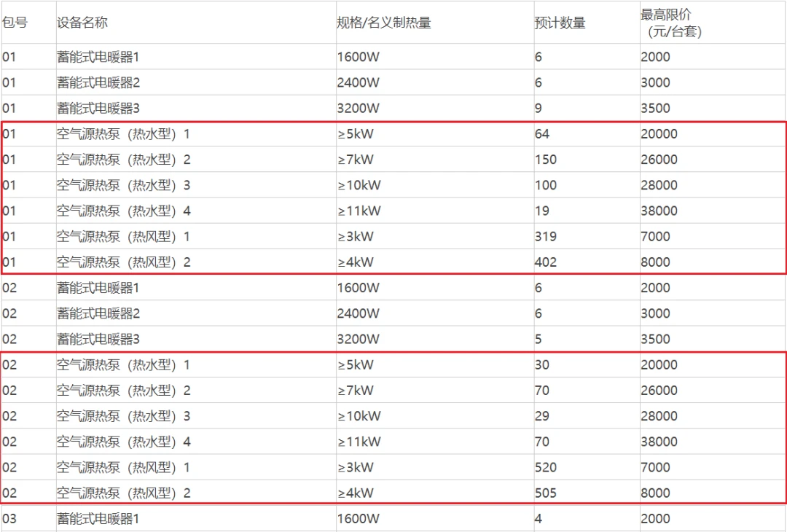Select the quantity 4 cell in package 03
The width and height of the screenshot is (787, 532).
pyautogui.click(x=539, y=519)
